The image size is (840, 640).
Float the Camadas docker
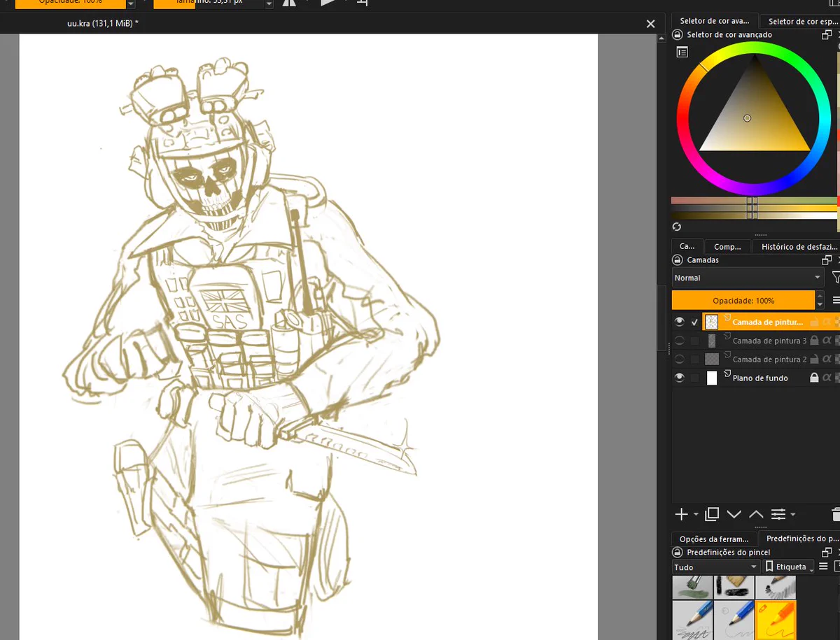(x=827, y=259)
